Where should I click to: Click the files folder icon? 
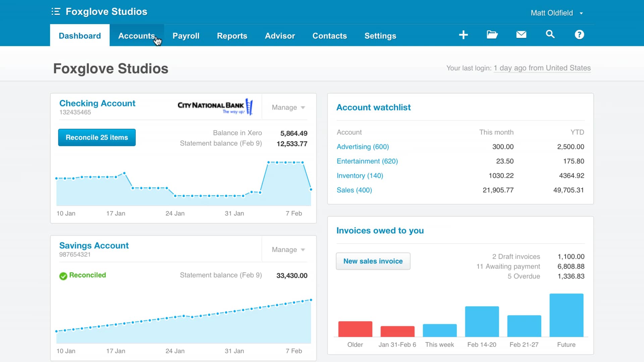pyautogui.click(x=492, y=35)
